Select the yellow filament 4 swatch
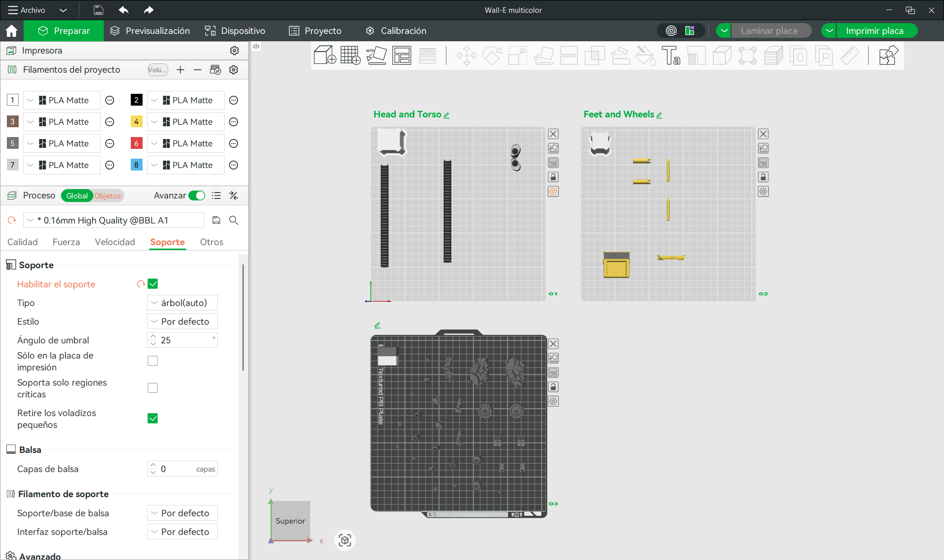 136,122
